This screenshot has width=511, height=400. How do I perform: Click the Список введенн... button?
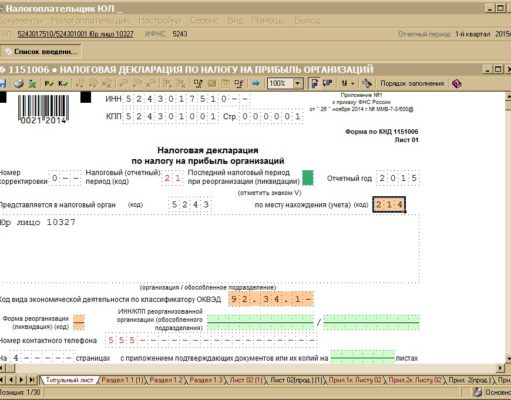pos(41,52)
